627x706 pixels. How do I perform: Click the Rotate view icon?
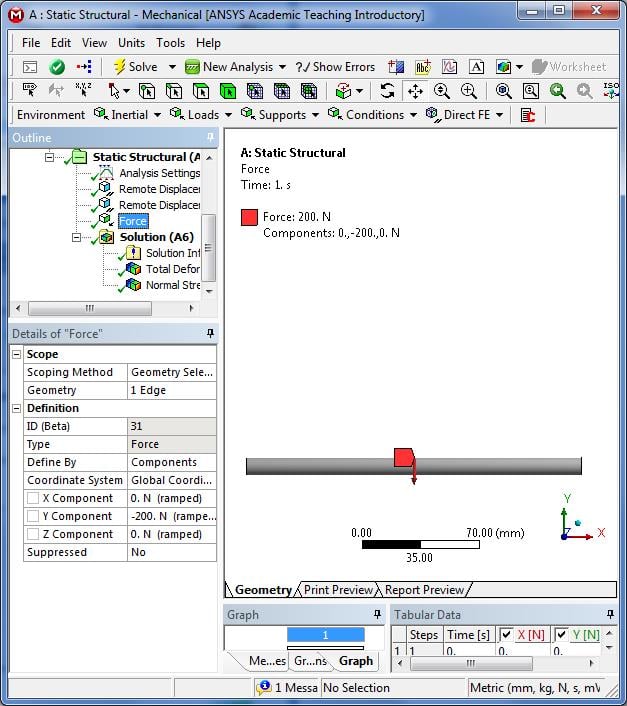pos(387,91)
